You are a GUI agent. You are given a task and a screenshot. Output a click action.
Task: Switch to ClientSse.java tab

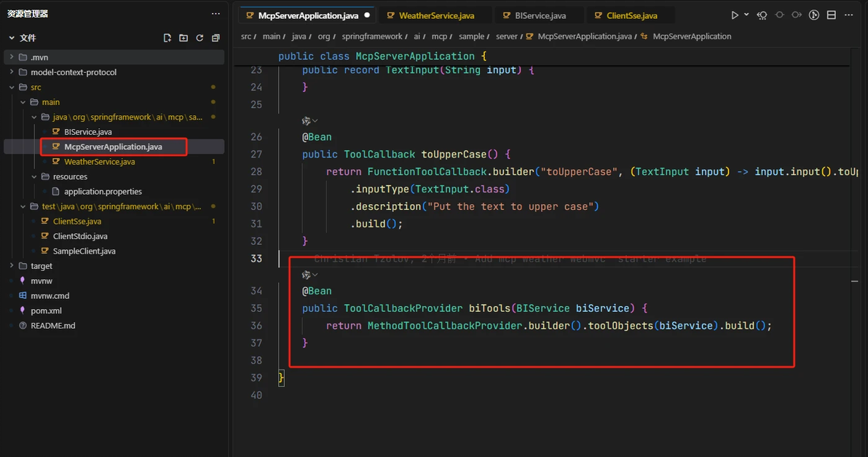631,15
